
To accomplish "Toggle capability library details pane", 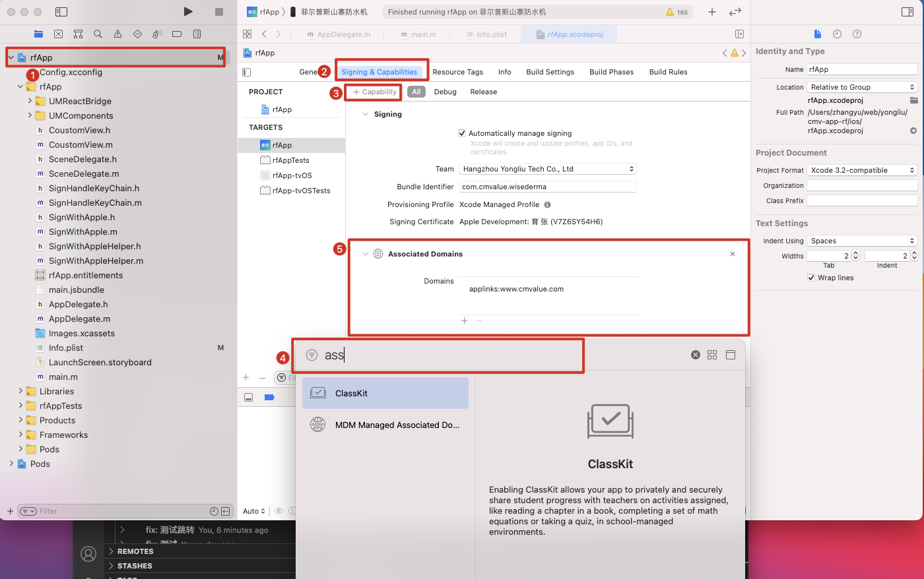I will [731, 355].
